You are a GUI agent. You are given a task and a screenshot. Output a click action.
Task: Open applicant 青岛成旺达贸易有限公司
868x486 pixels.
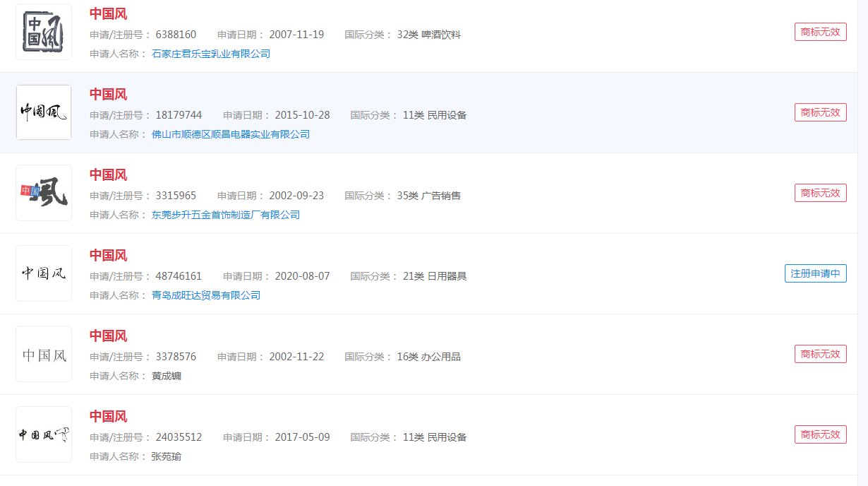click(206, 295)
